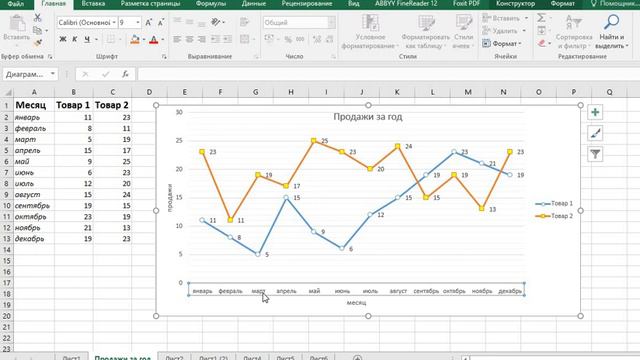Viewport: 640px width, 360px height.
Task: Toggle underline (Ч) formatting
Action: click(x=87, y=39)
